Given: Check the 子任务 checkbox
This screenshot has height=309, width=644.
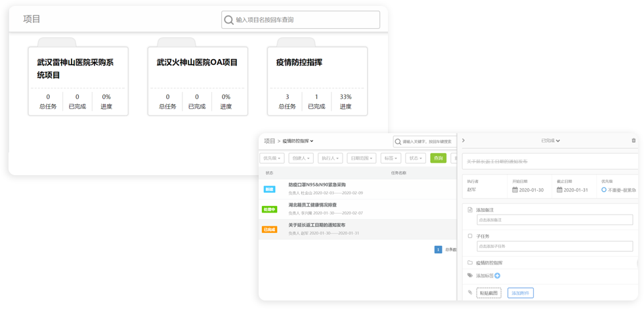Looking at the screenshot, I should 470,236.
